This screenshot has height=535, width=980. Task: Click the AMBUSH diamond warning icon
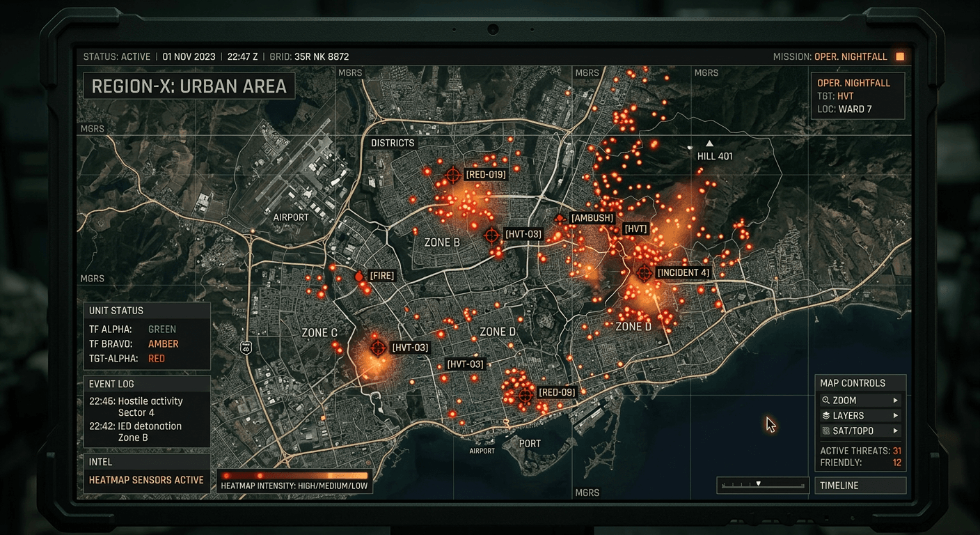point(561,218)
